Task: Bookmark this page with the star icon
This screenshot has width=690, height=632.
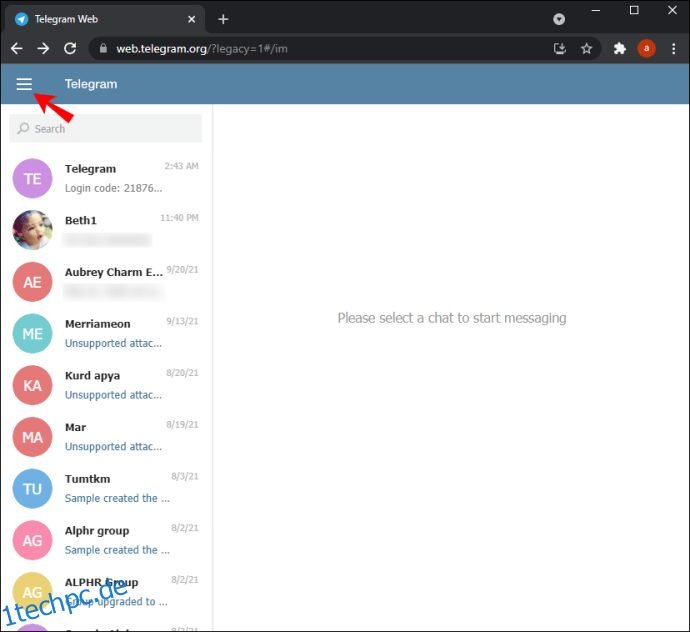Action: point(586,48)
